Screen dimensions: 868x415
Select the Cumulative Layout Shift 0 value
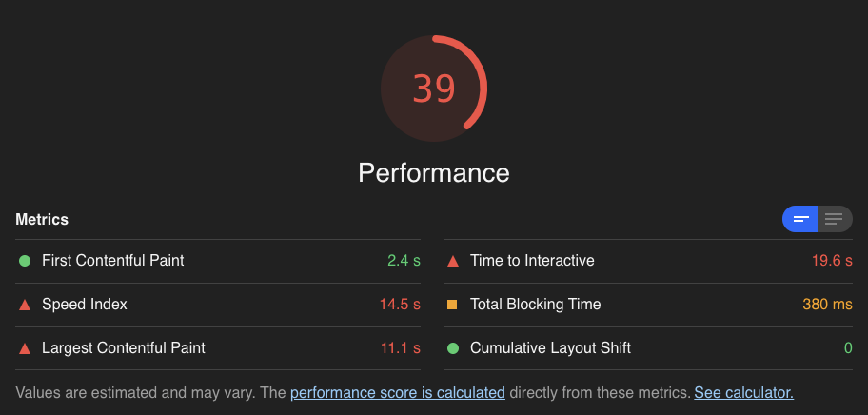(848, 348)
